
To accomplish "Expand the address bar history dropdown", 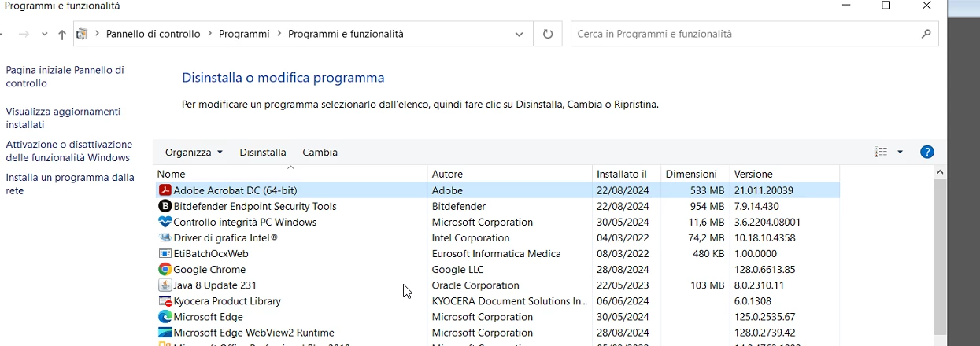I will coord(519,34).
